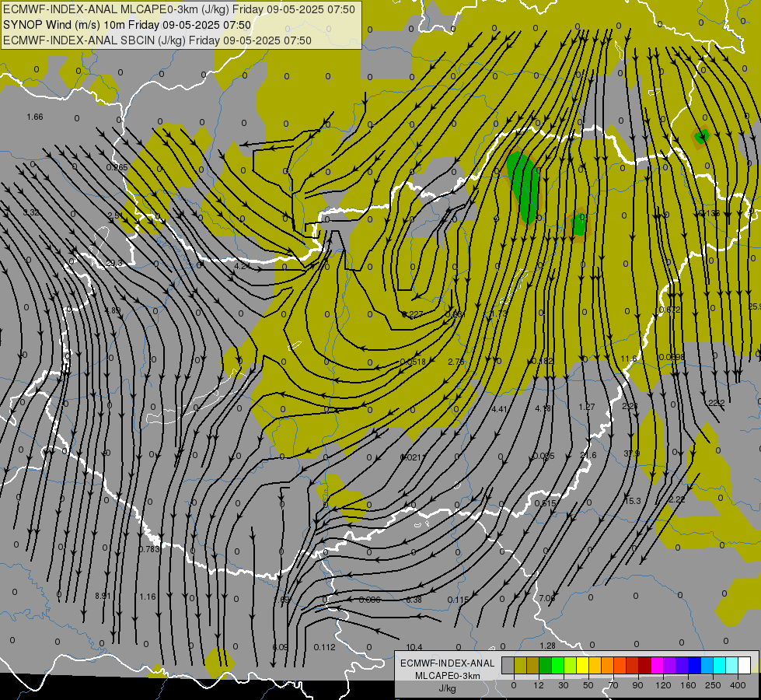The width and height of the screenshot is (761, 700).
Task: Click the map value 37.9
Action: [x=632, y=453]
